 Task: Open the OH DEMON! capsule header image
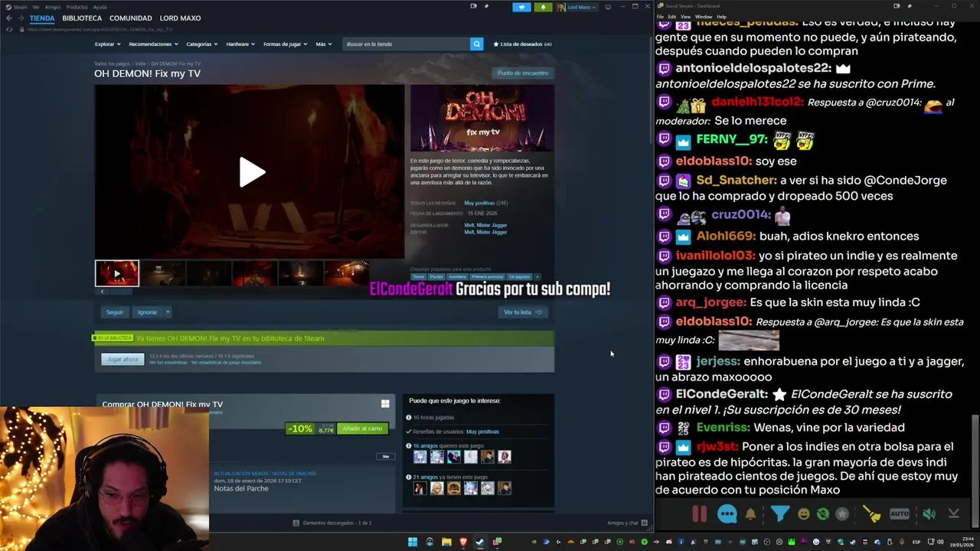pos(482,118)
